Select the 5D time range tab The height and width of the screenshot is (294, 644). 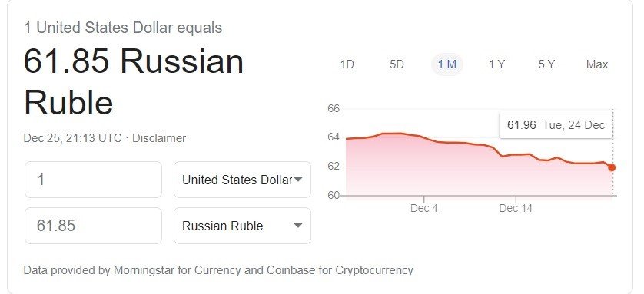397,64
